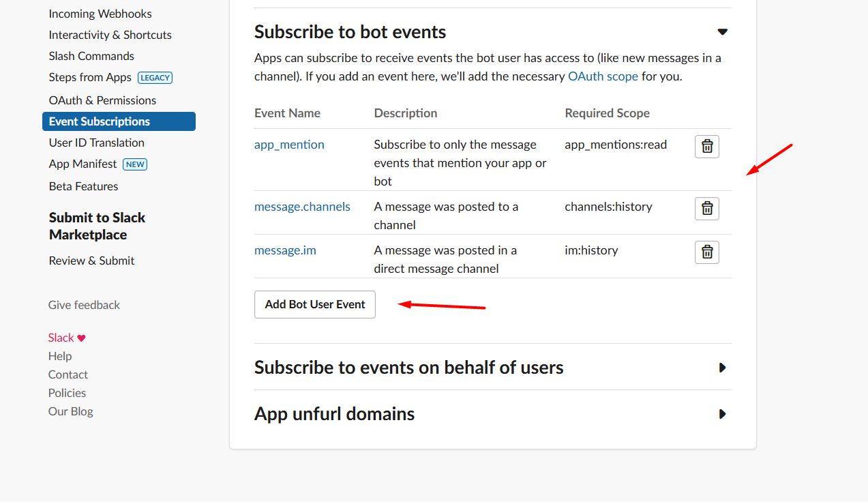This screenshot has width=868, height=502.
Task: Click the Give feedback link
Action: coord(84,305)
